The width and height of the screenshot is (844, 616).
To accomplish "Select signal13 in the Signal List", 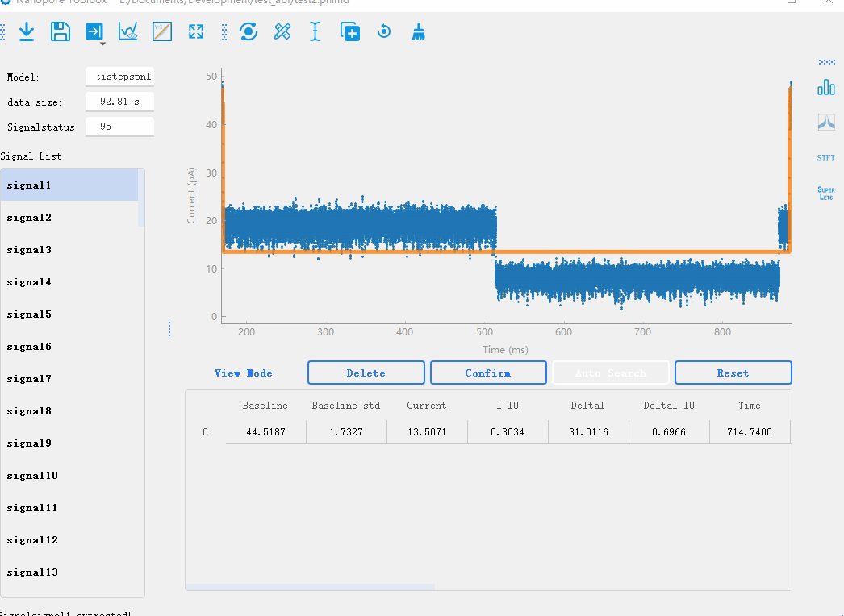I will 69,572.
